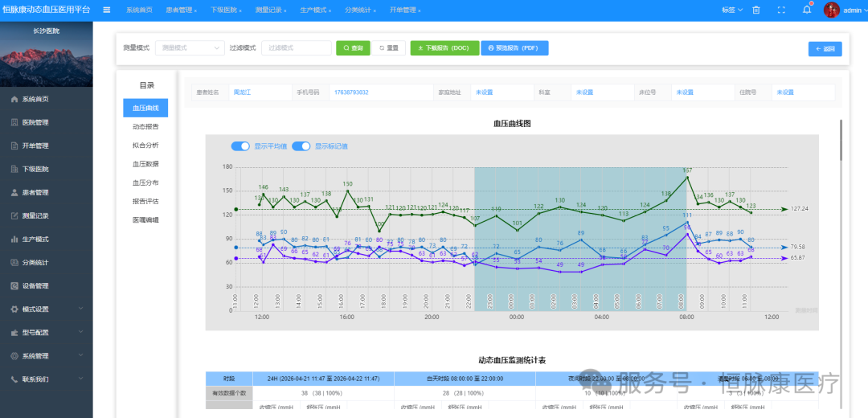Image resolution: width=868 pixels, height=418 pixels.
Task: Expand the 系统管理 sidebar submenu
Action: (x=81, y=356)
